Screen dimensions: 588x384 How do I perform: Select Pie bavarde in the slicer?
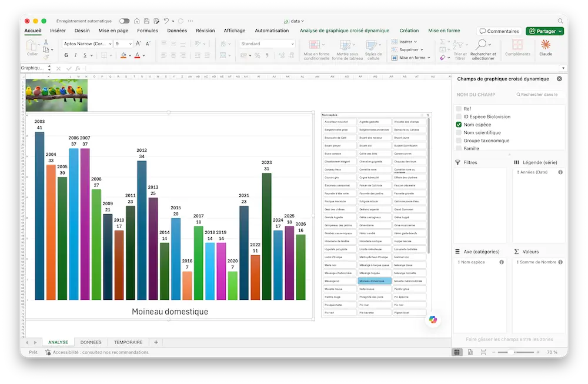coord(374,313)
